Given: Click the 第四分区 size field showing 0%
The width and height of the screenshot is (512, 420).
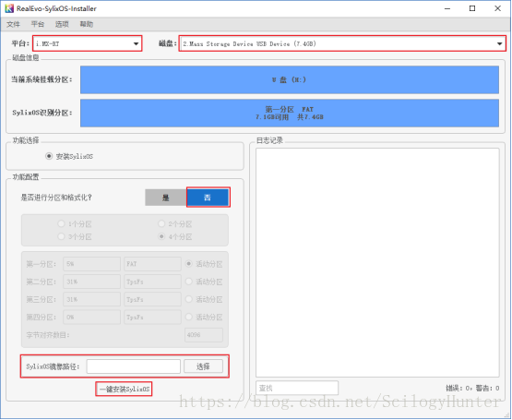Looking at the screenshot, I should click(x=91, y=317).
